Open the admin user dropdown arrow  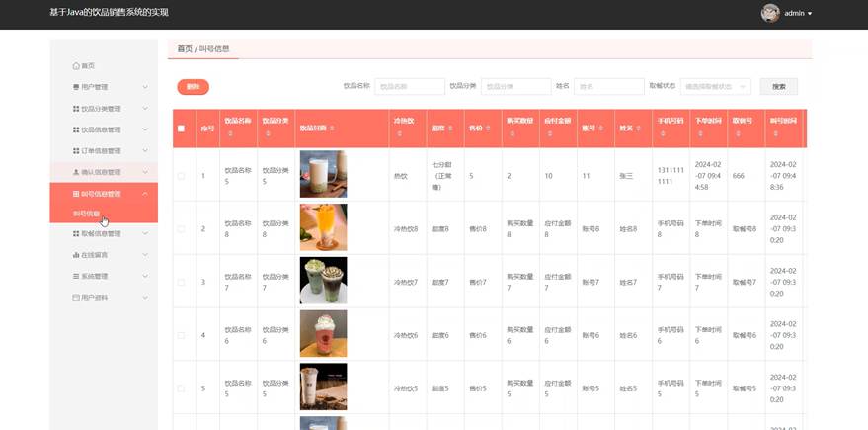(810, 13)
